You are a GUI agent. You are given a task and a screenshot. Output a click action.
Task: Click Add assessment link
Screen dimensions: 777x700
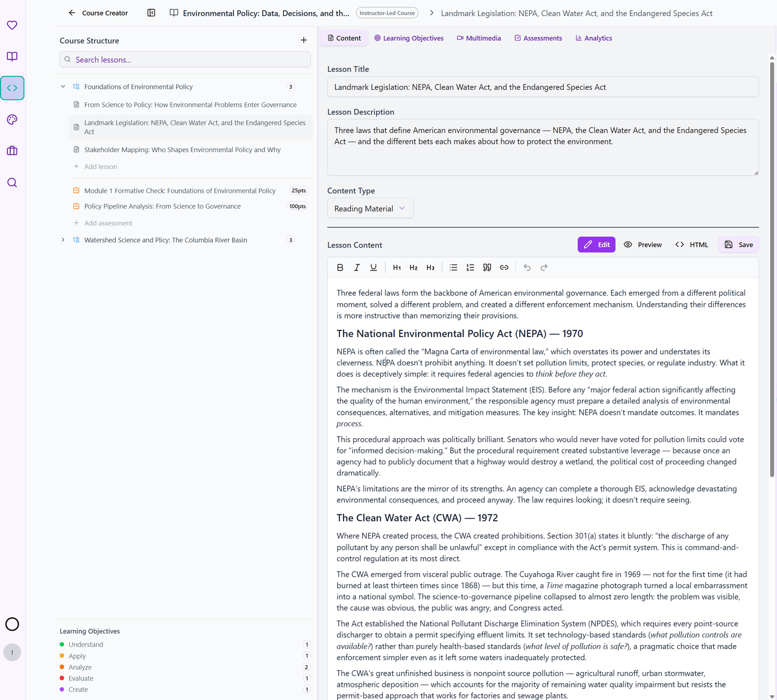click(x=103, y=223)
